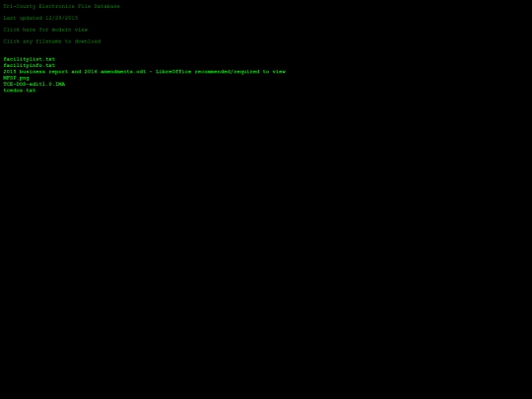Viewport: 532px width, 399px height.
Task: Switch to modern view via Click here link
Action: click(45, 30)
